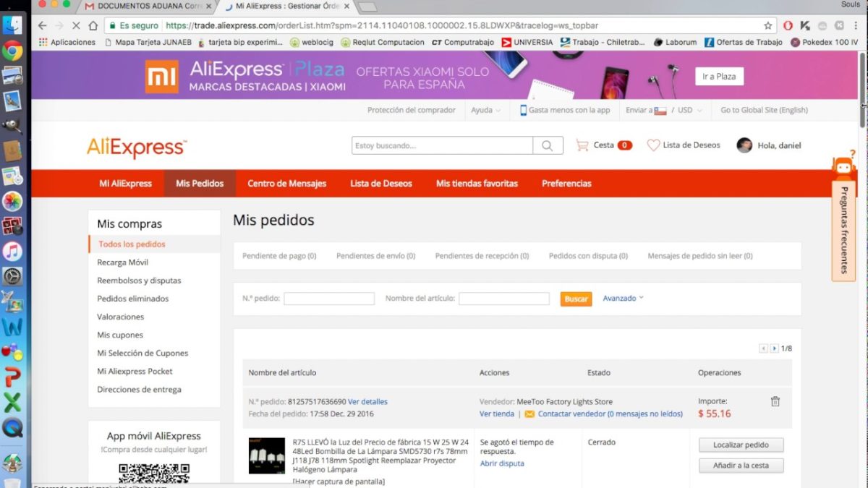Click the R7S LED bulb product thumbnail
This screenshot has width=868, height=488.
(x=267, y=455)
